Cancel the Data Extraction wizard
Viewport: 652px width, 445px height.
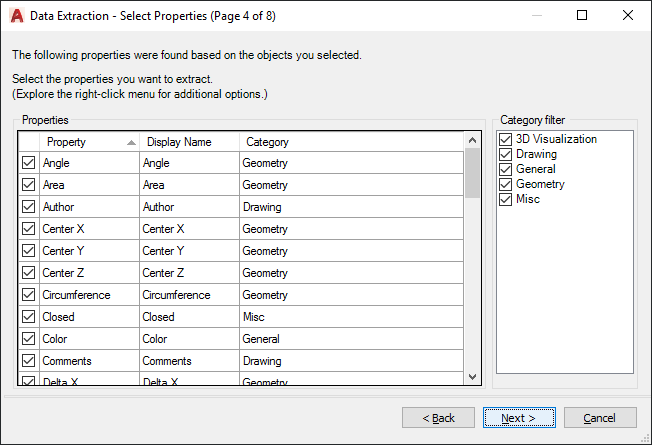pos(600,417)
